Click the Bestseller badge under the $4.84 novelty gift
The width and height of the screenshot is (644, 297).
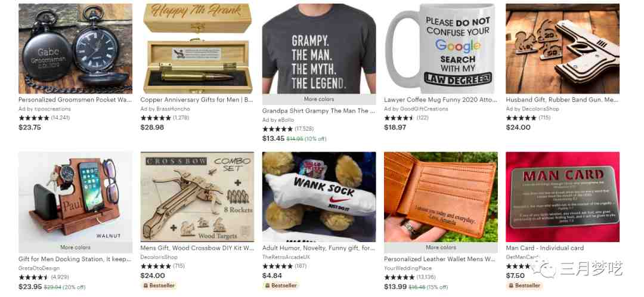pyautogui.click(x=280, y=286)
